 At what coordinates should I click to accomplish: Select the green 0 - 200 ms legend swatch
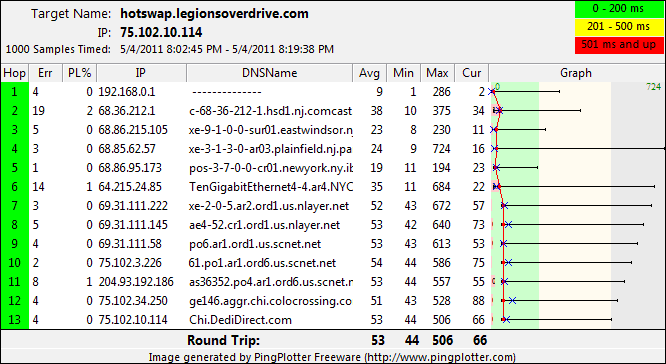pyautogui.click(x=618, y=9)
